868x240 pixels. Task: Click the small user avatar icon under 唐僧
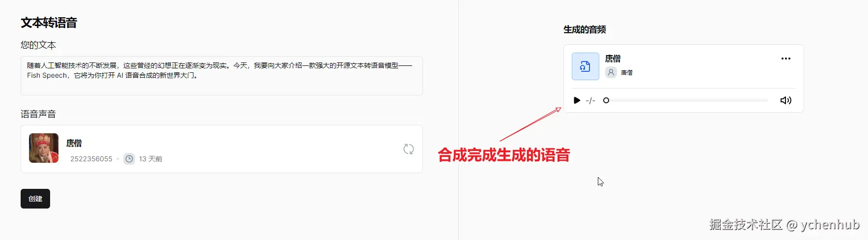coord(611,72)
